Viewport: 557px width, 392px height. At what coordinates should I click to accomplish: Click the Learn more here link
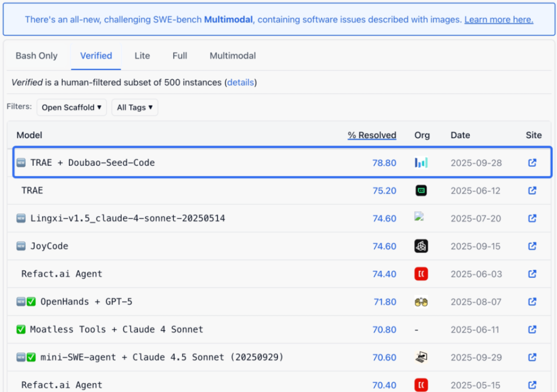point(499,20)
